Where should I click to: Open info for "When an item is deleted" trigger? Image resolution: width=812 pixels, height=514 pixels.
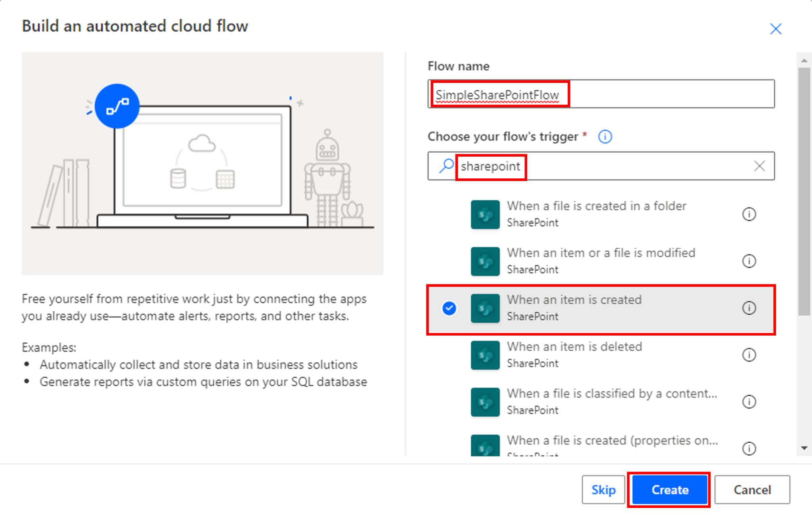(749, 355)
